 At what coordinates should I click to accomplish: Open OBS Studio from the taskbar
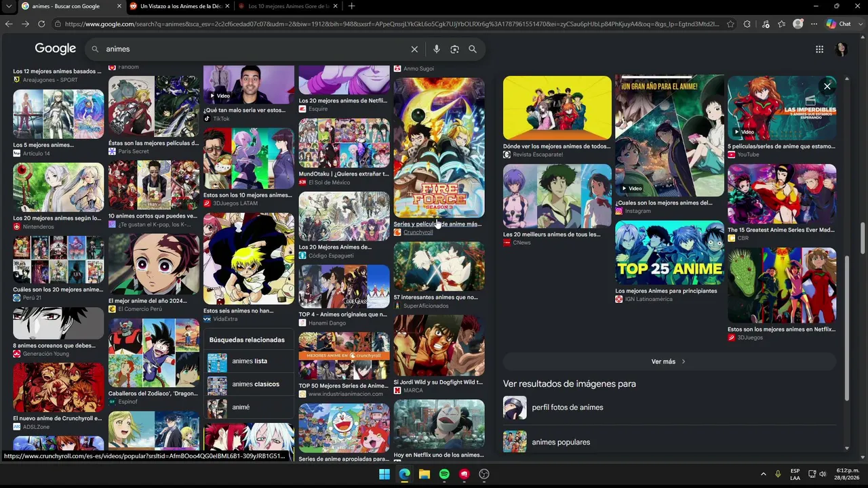click(x=484, y=474)
